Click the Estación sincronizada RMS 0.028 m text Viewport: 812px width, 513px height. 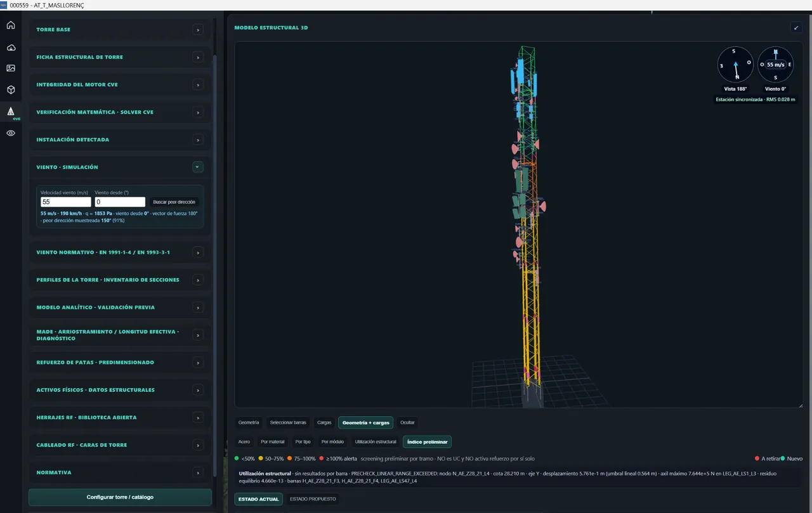click(755, 100)
